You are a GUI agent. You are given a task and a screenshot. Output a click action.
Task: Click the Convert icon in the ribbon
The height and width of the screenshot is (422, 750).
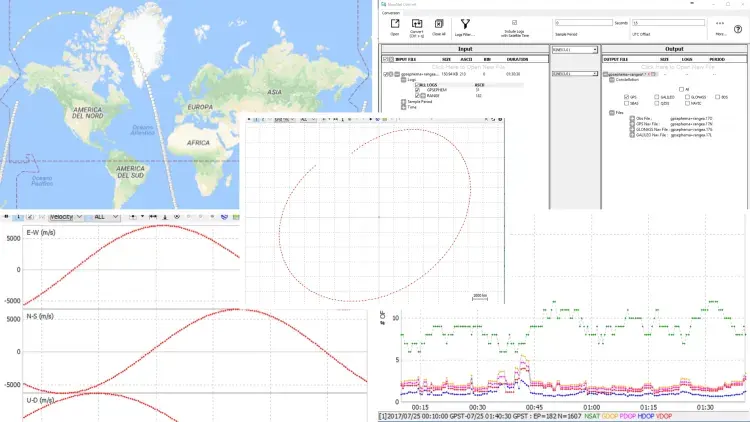[x=417, y=23]
